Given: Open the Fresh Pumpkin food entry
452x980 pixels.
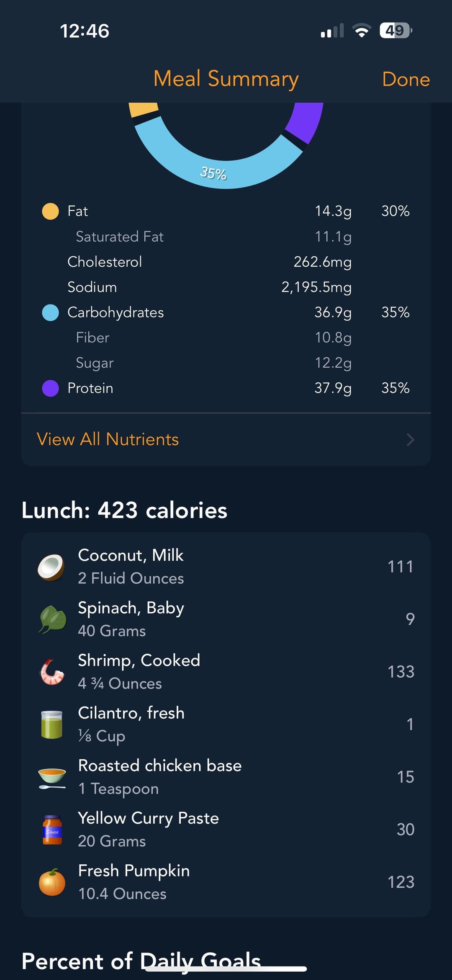Looking at the screenshot, I should pyautogui.click(x=226, y=882).
